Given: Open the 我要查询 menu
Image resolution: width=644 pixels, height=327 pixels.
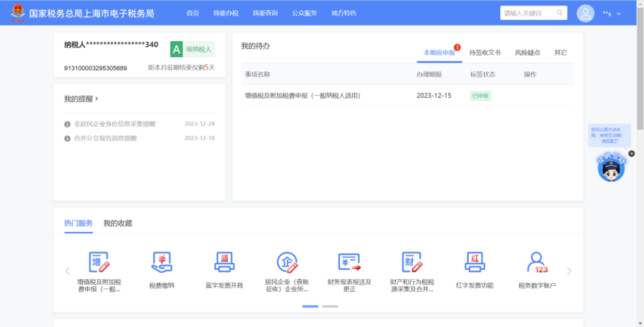Looking at the screenshot, I should coord(265,13).
